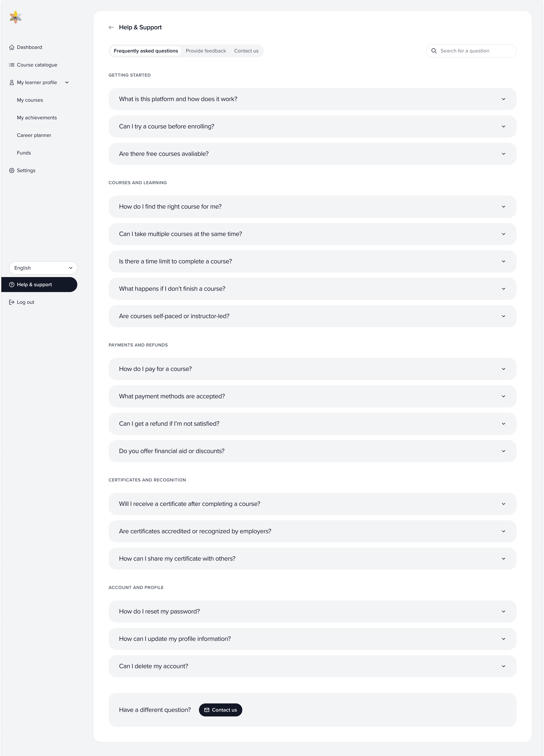544x756 pixels.
Task: Click the back arrow next to Help & Support
Action: tap(111, 27)
